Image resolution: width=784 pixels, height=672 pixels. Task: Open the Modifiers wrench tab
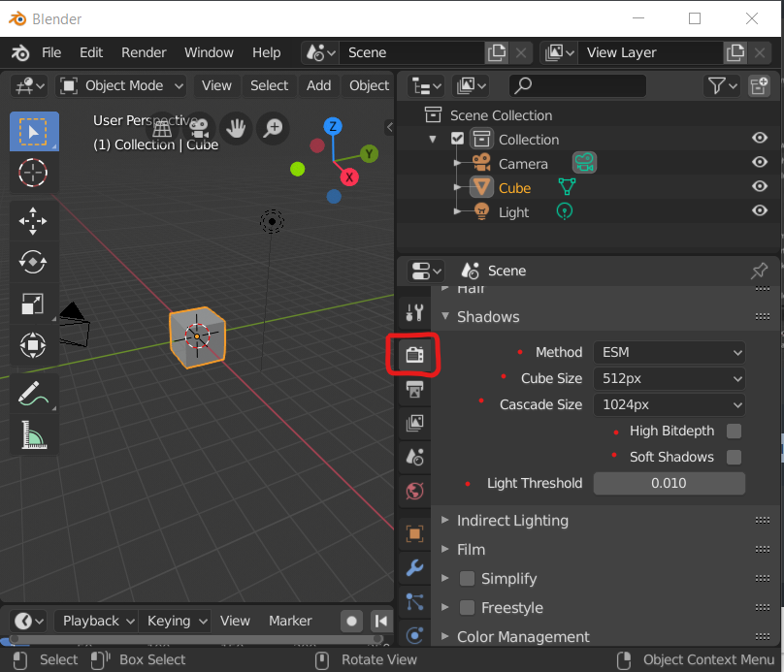(x=414, y=567)
